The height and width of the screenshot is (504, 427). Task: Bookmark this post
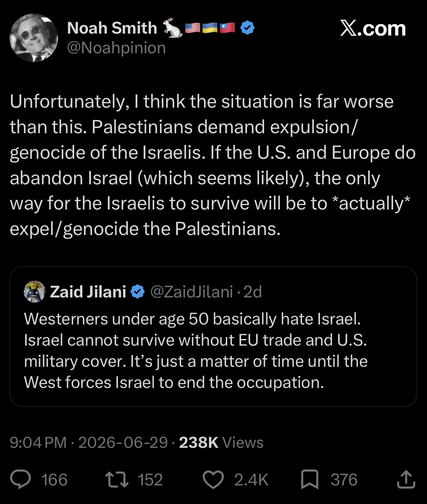(x=309, y=480)
